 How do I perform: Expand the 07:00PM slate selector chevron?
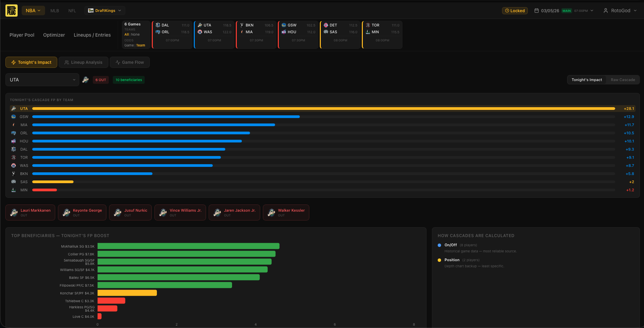pyautogui.click(x=592, y=11)
